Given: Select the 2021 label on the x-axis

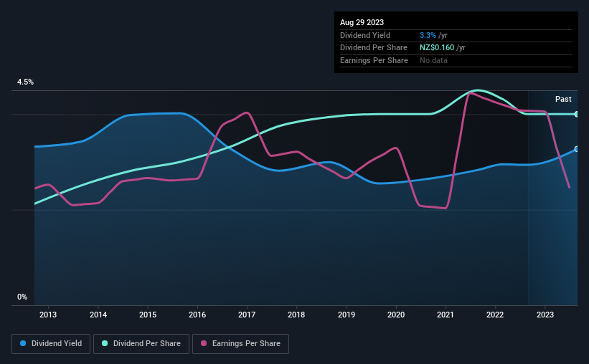Looking at the screenshot, I should [x=446, y=315].
